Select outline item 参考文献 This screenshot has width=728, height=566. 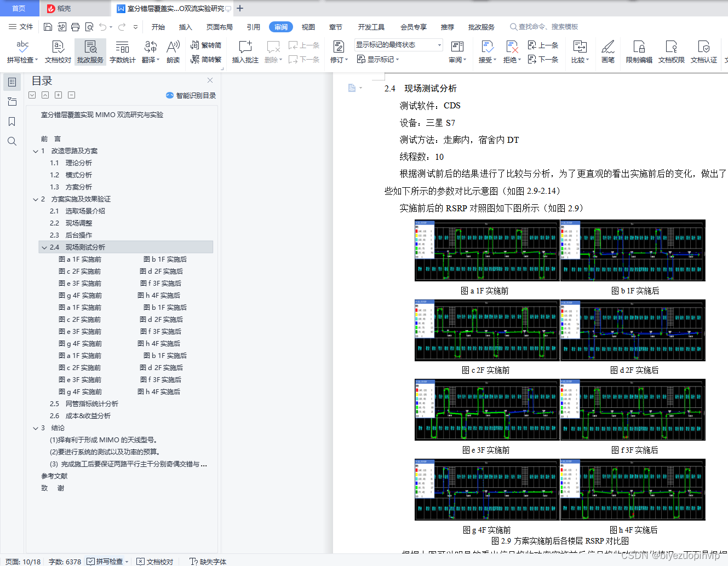[x=54, y=476]
